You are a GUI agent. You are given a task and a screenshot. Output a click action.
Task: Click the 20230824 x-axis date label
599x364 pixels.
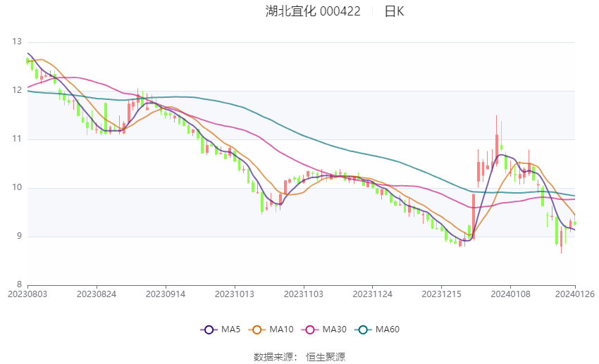click(x=97, y=294)
